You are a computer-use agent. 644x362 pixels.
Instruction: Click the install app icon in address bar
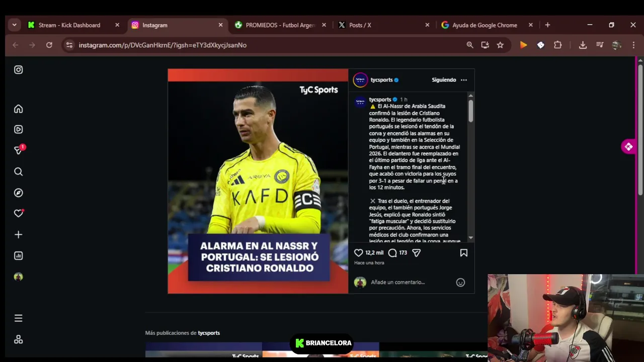coord(485,45)
